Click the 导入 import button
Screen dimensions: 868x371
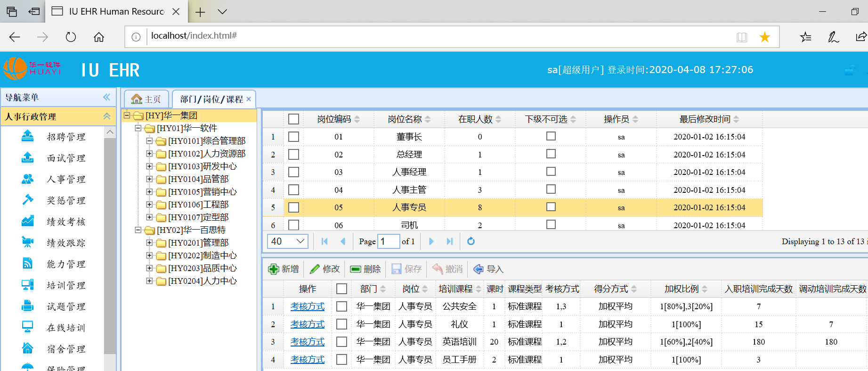(488, 269)
